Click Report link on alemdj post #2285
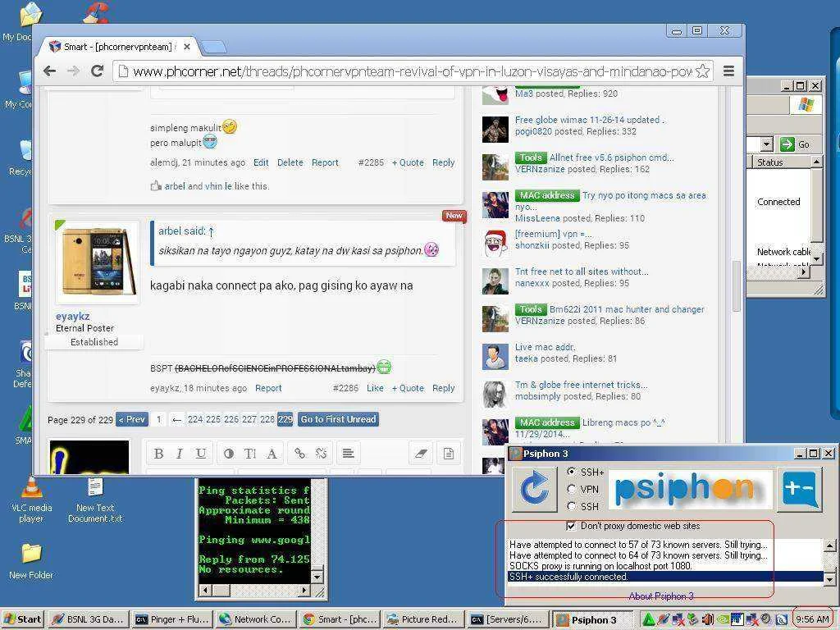The image size is (840, 630). (325, 162)
